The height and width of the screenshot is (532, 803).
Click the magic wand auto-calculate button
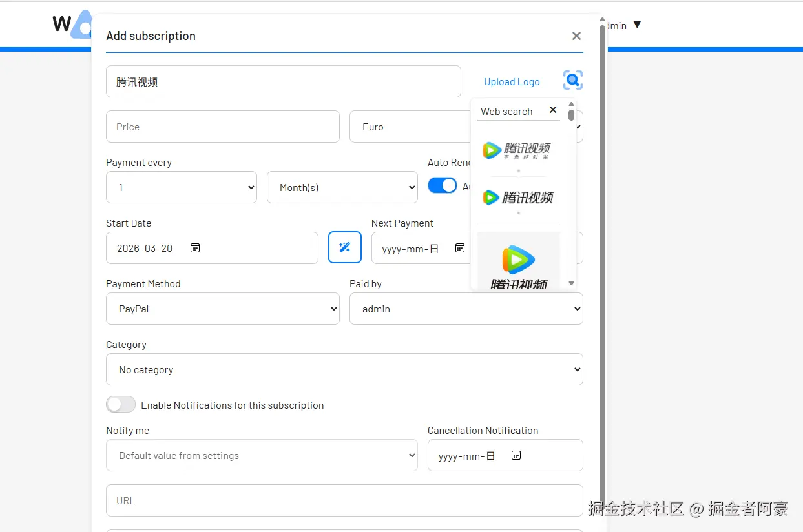pyautogui.click(x=345, y=247)
